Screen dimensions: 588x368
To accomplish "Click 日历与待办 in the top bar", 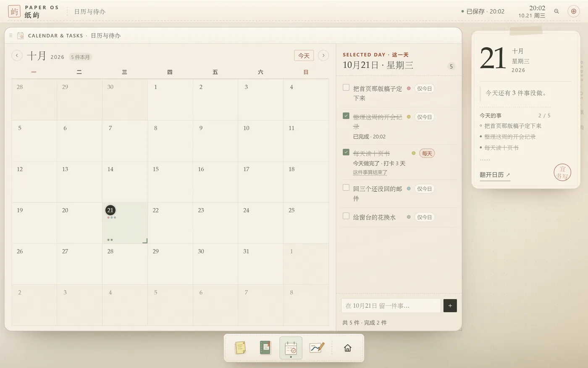I will 90,12.
